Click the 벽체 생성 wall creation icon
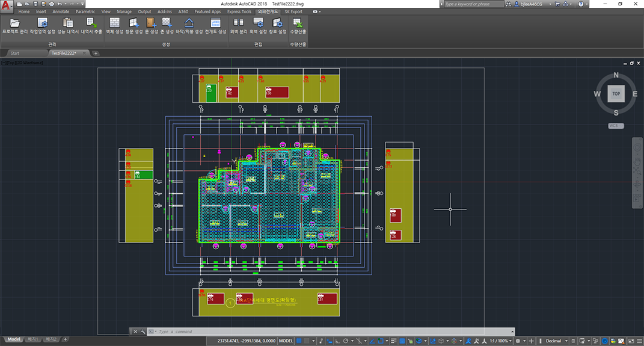 coord(115,25)
